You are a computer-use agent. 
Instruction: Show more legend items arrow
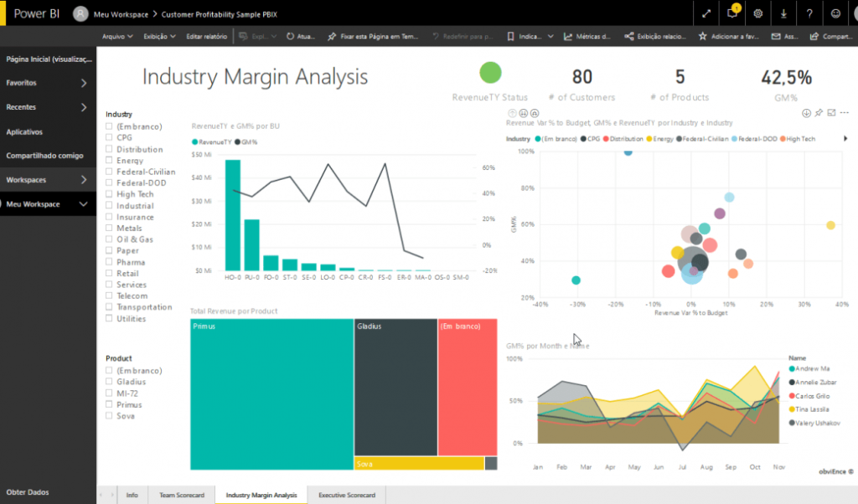click(x=846, y=139)
